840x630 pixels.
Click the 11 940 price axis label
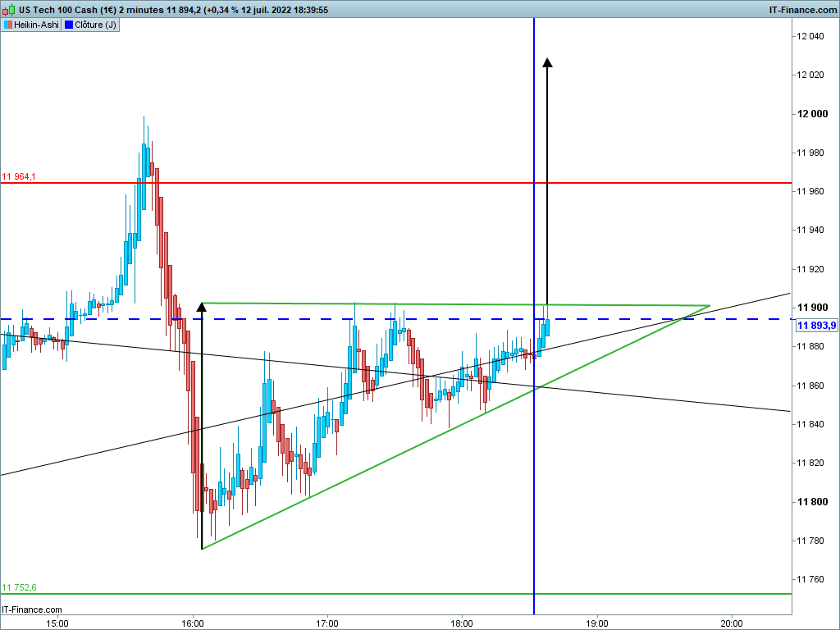(x=810, y=230)
